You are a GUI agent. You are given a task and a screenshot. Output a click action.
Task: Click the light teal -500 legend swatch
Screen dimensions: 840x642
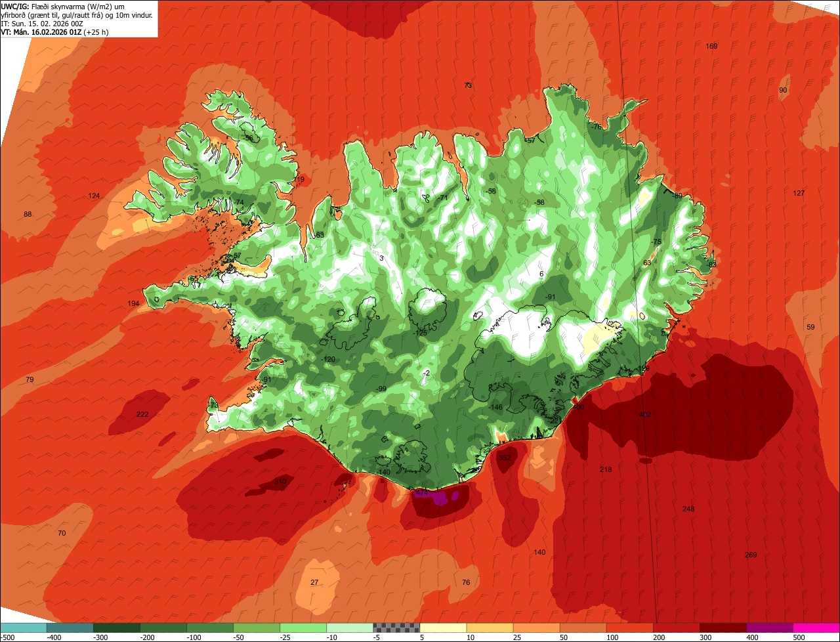pos(23,628)
